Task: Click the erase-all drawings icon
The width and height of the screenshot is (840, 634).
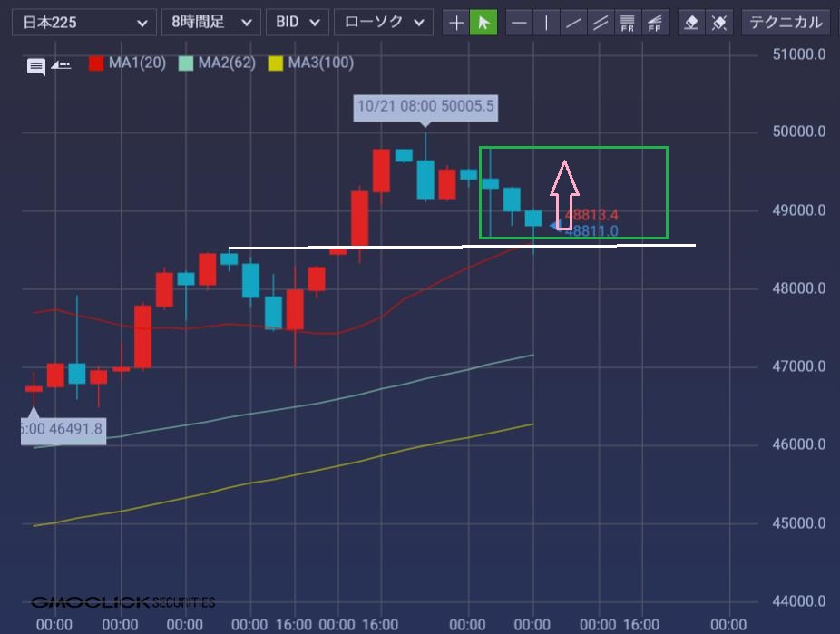Action: pos(718,23)
